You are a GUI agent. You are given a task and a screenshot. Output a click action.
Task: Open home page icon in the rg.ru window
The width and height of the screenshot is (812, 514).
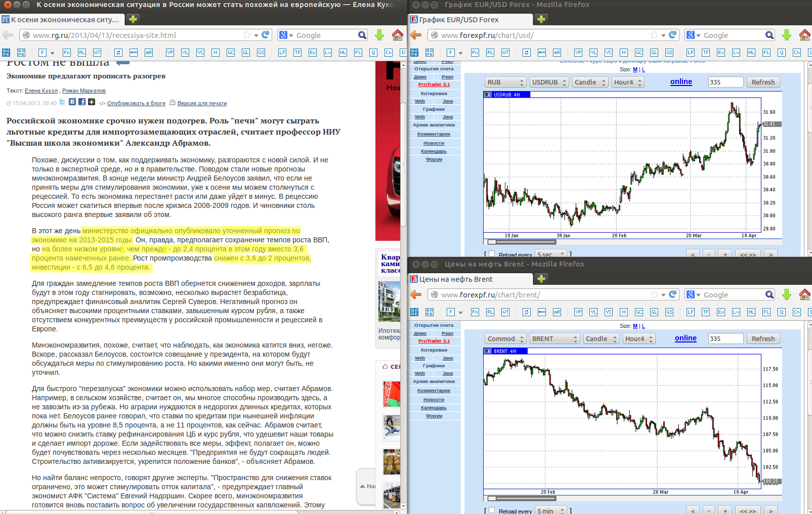(398, 35)
